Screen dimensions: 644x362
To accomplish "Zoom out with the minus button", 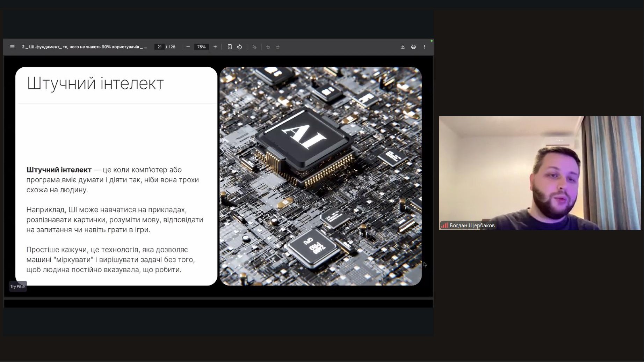I will click(188, 47).
